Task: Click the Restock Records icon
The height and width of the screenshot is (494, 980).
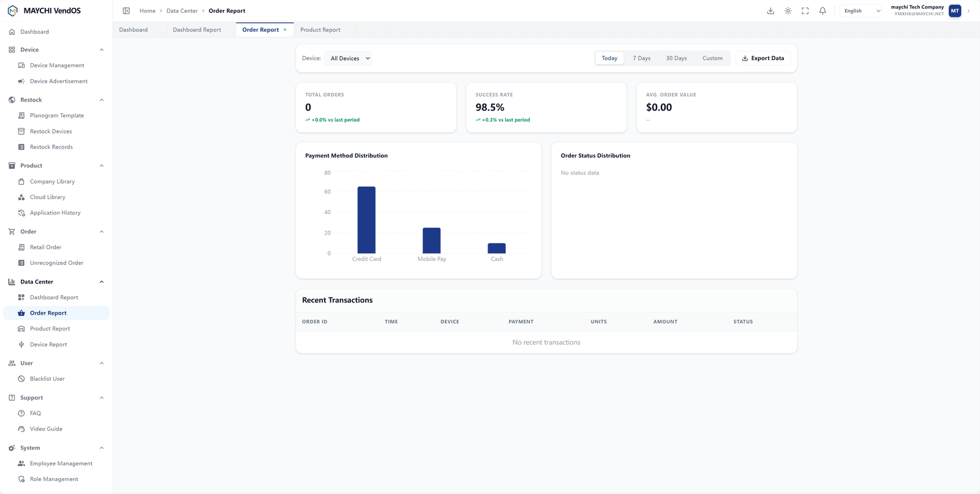Action: pos(21,147)
